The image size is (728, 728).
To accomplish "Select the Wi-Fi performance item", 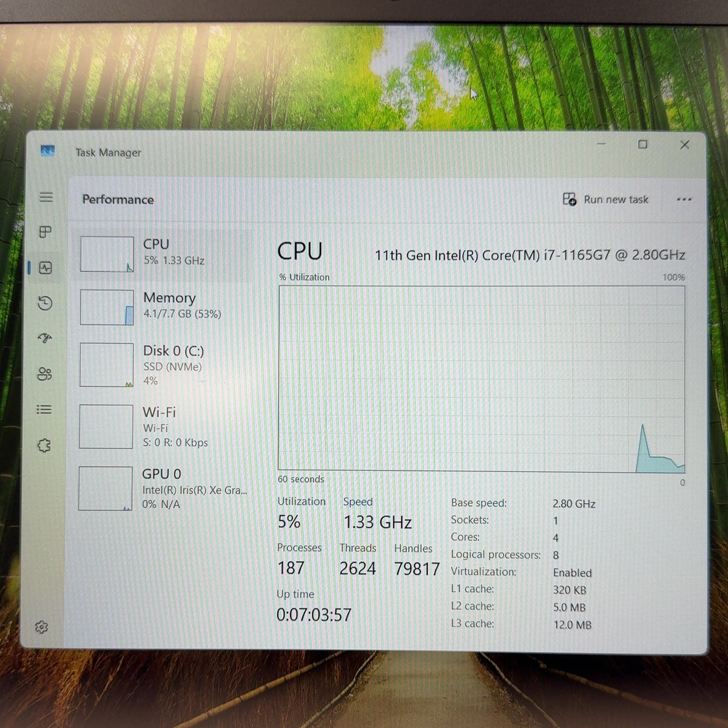I will [x=164, y=426].
